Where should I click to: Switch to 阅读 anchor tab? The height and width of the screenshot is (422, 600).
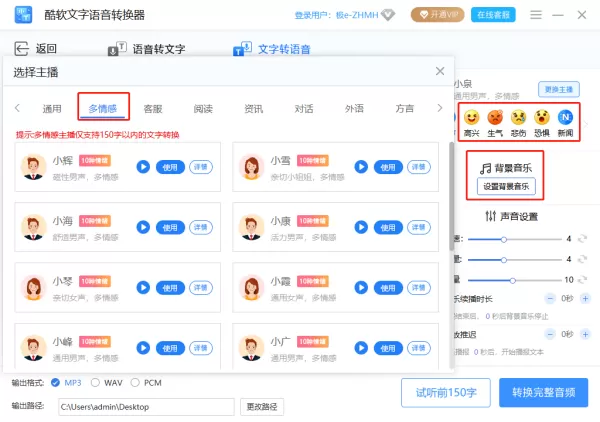(x=203, y=109)
